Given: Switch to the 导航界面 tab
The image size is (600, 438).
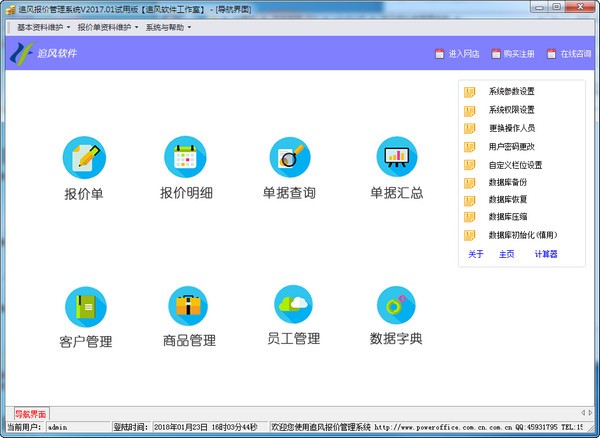Looking at the screenshot, I should click(30, 413).
